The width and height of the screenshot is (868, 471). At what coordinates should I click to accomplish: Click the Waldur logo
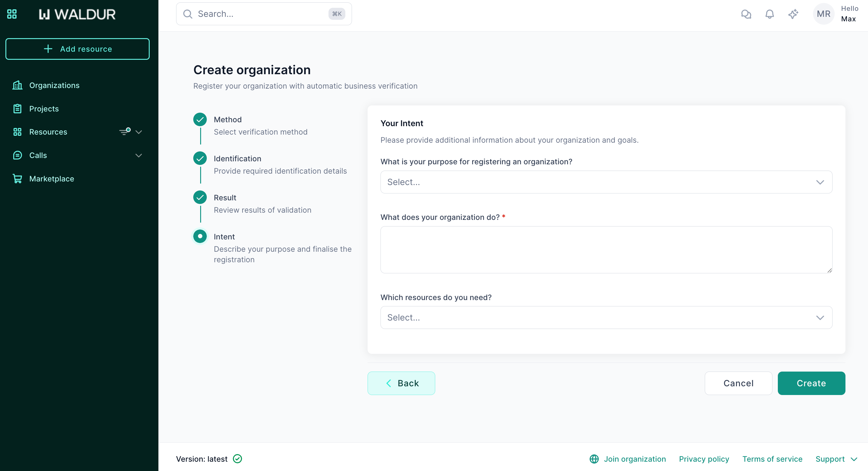77,14
